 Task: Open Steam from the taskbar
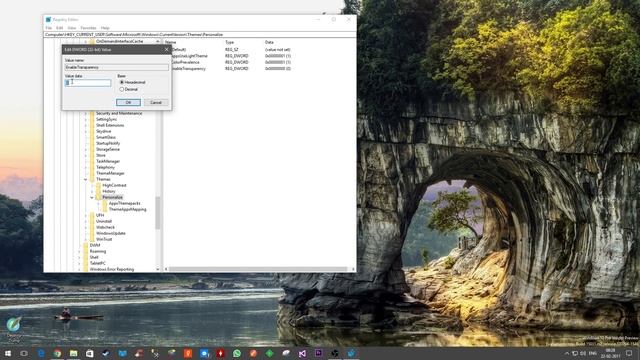106,353
